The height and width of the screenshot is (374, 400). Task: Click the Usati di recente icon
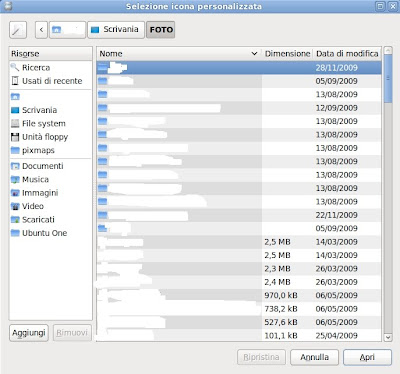[15, 81]
